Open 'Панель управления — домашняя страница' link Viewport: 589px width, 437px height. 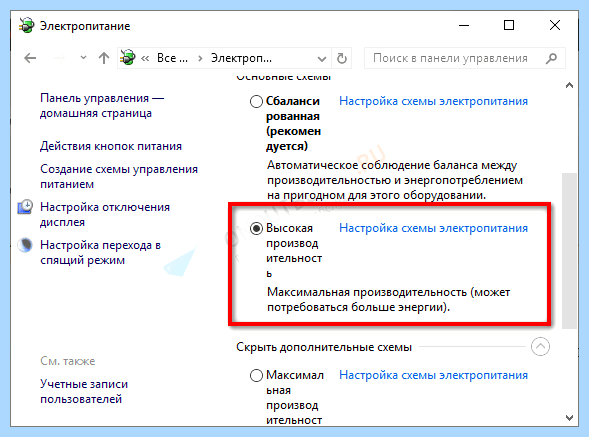tap(102, 106)
